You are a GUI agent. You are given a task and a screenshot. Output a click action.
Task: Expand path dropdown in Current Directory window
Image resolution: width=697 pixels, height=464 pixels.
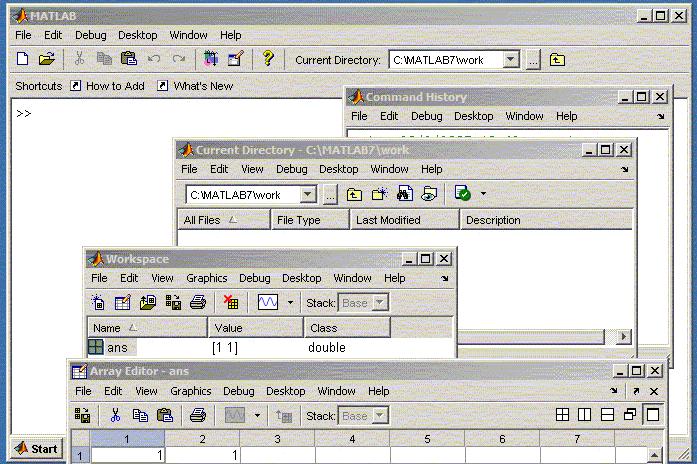click(x=308, y=195)
